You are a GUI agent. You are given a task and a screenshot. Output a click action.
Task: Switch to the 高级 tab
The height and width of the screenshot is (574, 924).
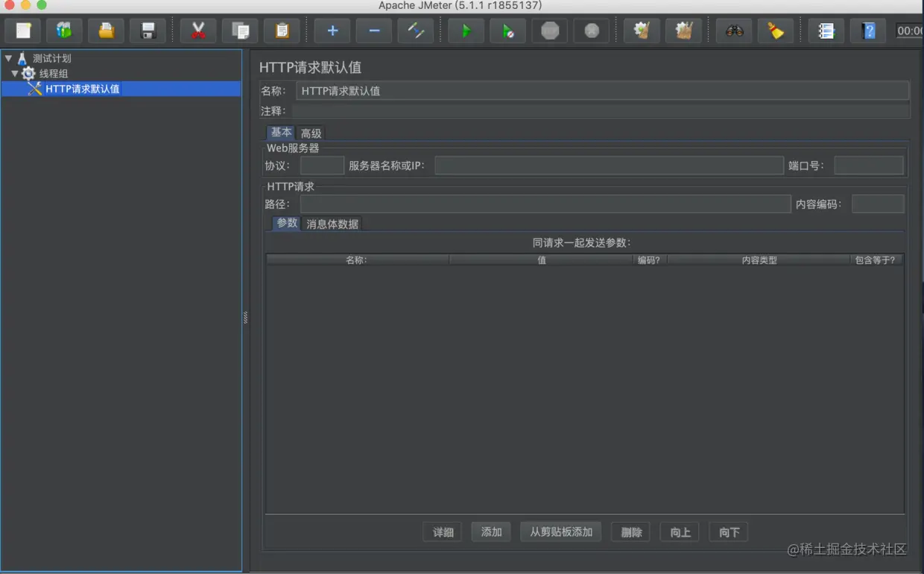311,133
